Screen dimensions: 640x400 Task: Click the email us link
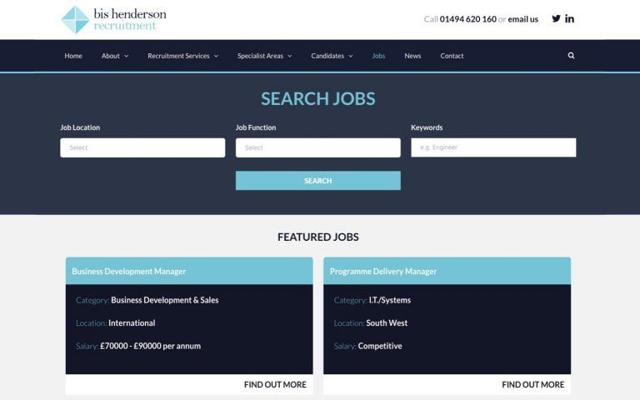tap(523, 19)
